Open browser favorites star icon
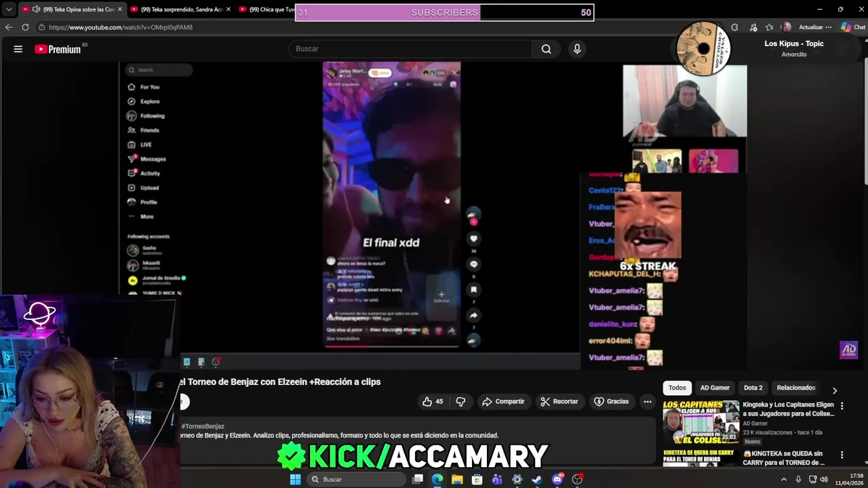 pyautogui.click(x=769, y=27)
